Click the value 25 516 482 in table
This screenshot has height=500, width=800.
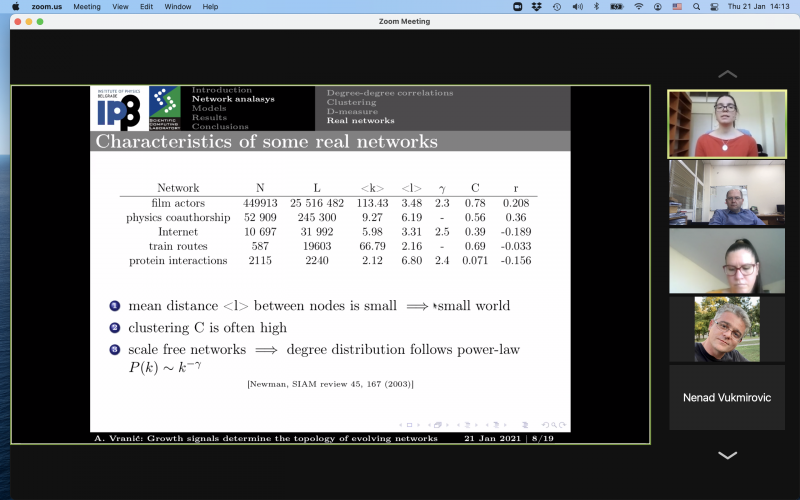coord(317,203)
